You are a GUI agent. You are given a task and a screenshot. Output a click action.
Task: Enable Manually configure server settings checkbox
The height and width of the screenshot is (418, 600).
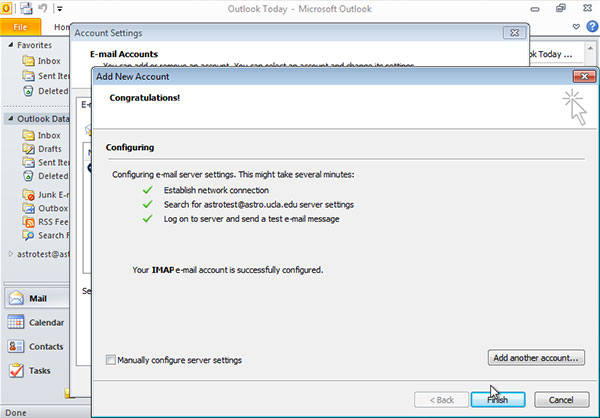pos(111,360)
